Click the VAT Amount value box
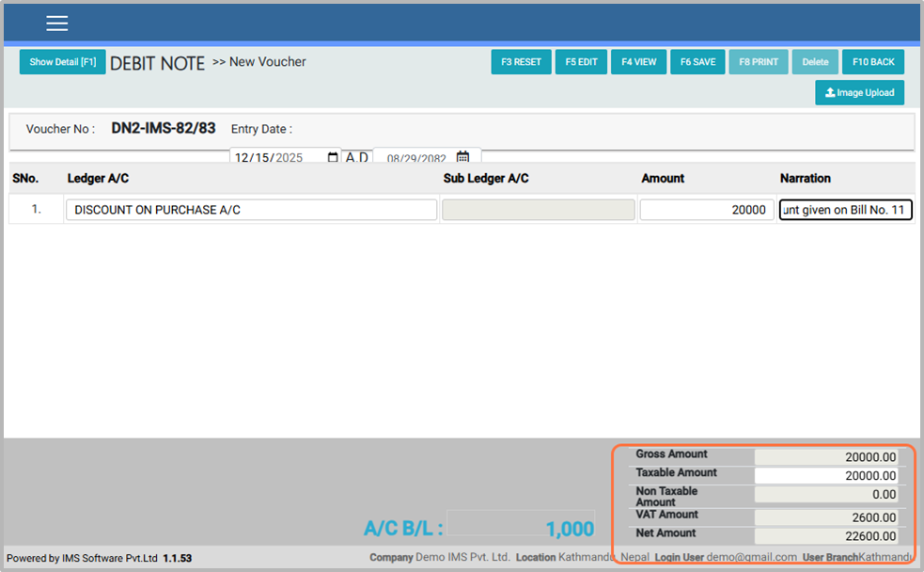 click(825, 517)
